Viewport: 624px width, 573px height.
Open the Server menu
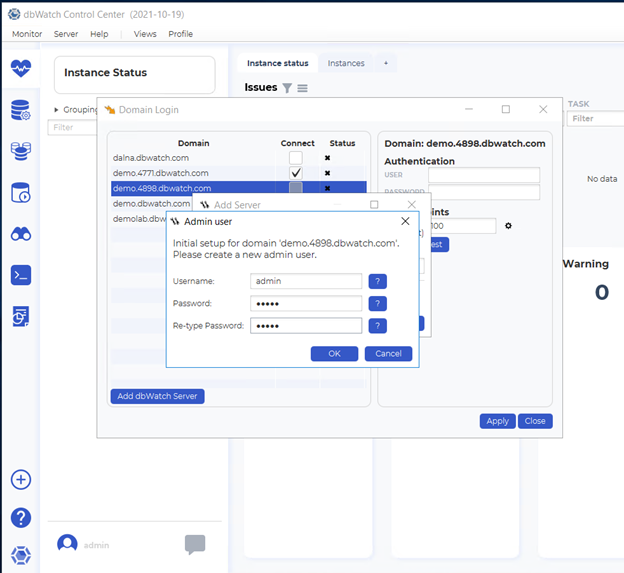click(66, 34)
